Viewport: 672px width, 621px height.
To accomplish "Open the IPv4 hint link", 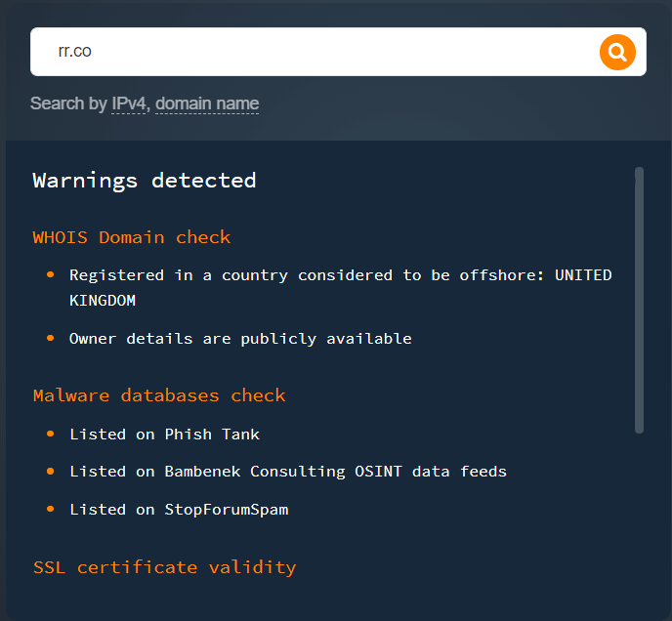I will pos(129,103).
